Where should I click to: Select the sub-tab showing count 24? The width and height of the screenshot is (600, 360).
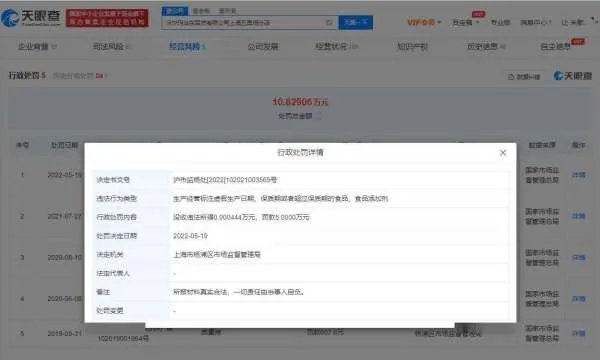pyautogui.click(x=79, y=76)
